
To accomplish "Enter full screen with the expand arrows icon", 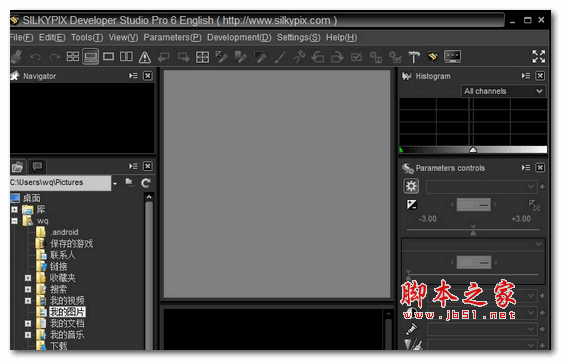I will 539,56.
